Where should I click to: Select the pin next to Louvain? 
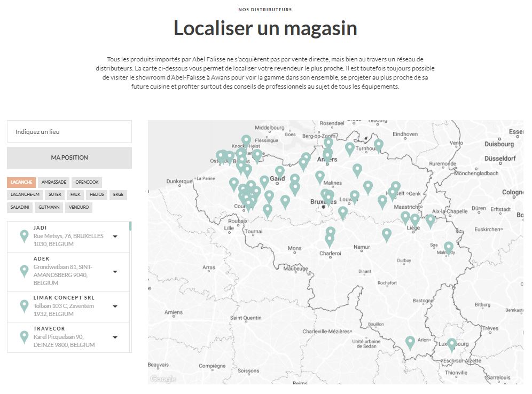(x=355, y=196)
